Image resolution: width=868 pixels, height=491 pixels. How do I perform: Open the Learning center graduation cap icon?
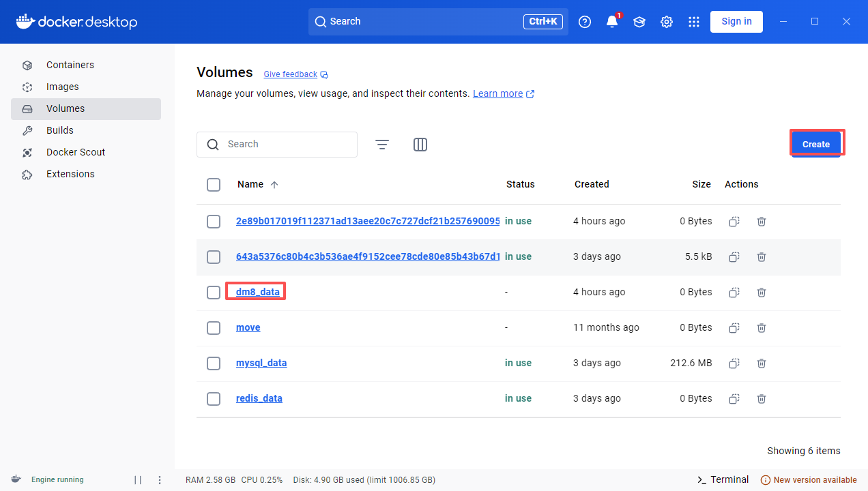tap(639, 22)
